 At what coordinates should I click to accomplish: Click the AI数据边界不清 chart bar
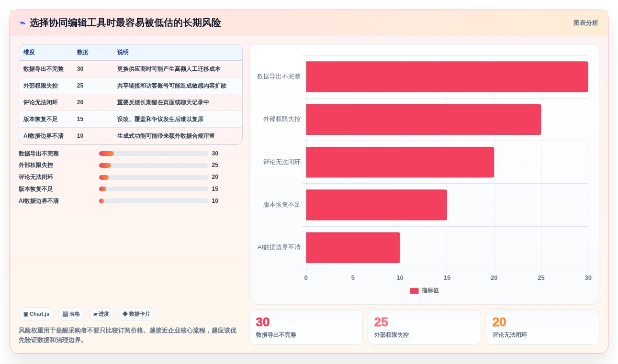click(353, 247)
